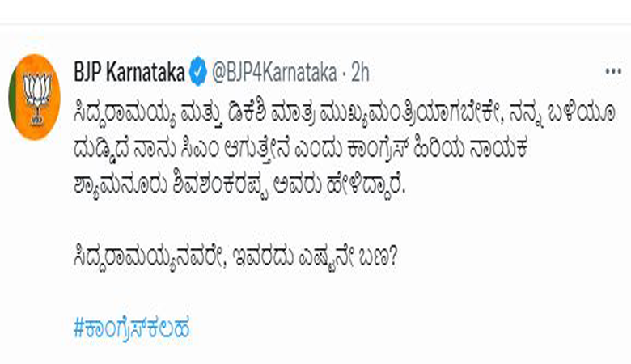Click the line starting with ದುಡ್ಡಿದೆ ನಾನು ಸಿಎಂ
The image size is (631, 364).
click(301, 149)
